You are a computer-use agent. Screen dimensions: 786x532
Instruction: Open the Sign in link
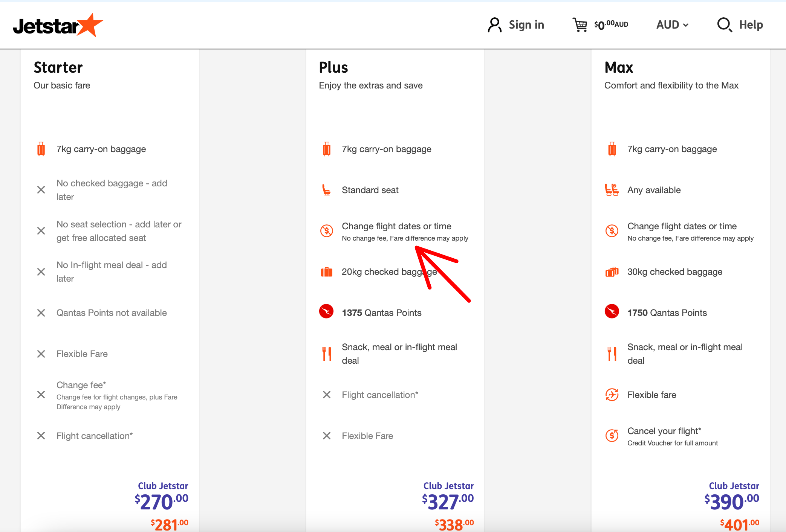(526, 25)
